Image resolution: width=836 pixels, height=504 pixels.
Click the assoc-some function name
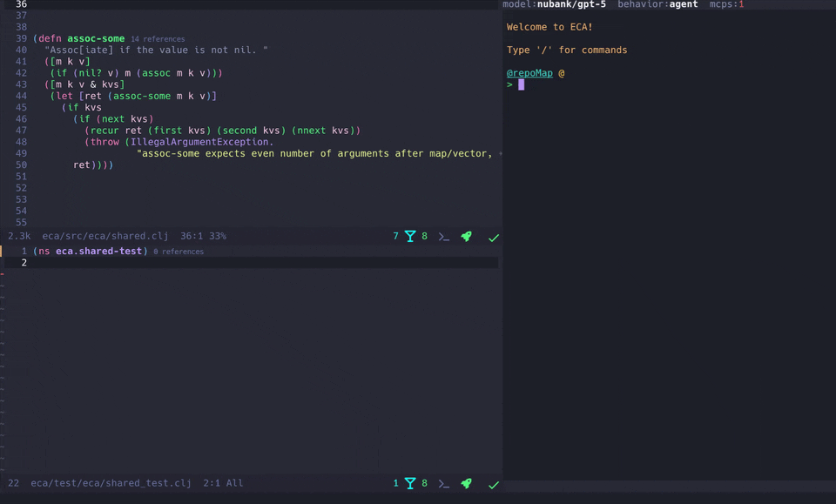pyautogui.click(x=96, y=38)
